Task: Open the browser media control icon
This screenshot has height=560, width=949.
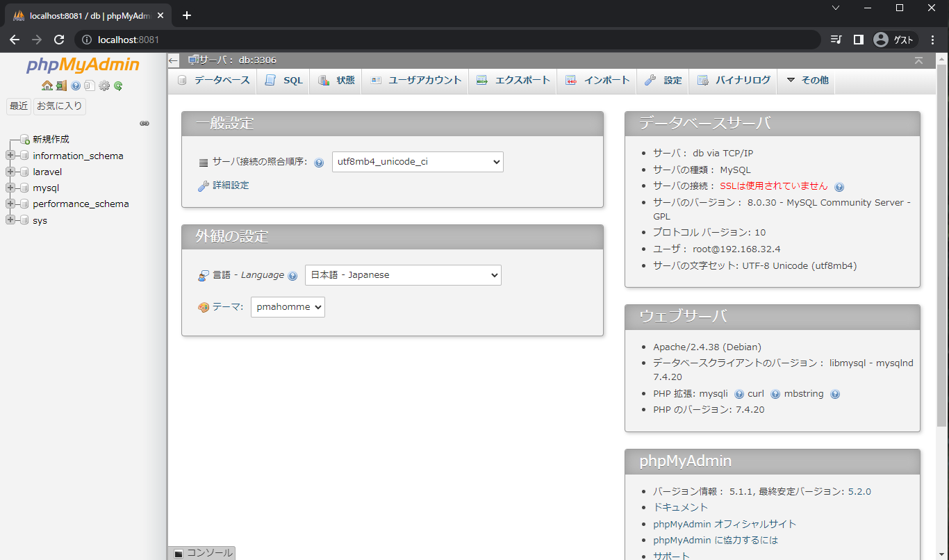Action: tap(836, 40)
